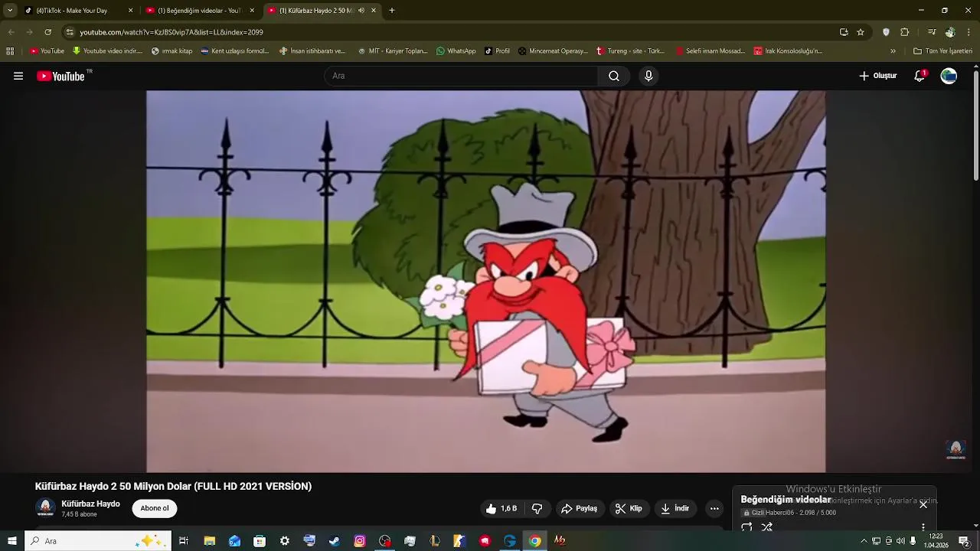
Task: Open the Oluştur create menu
Action: click(x=877, y=76)
